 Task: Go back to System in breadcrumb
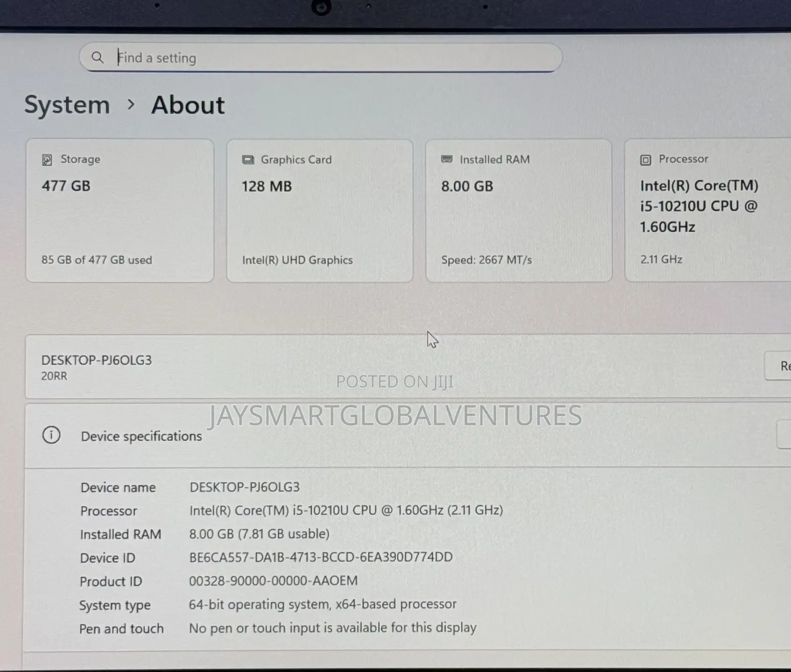(x=67, y=105)
